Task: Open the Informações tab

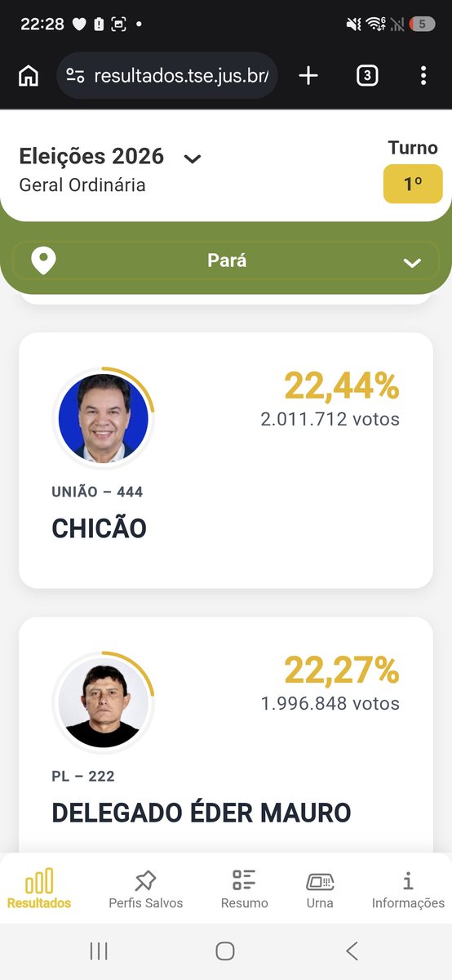Action: tap(408, 889)
